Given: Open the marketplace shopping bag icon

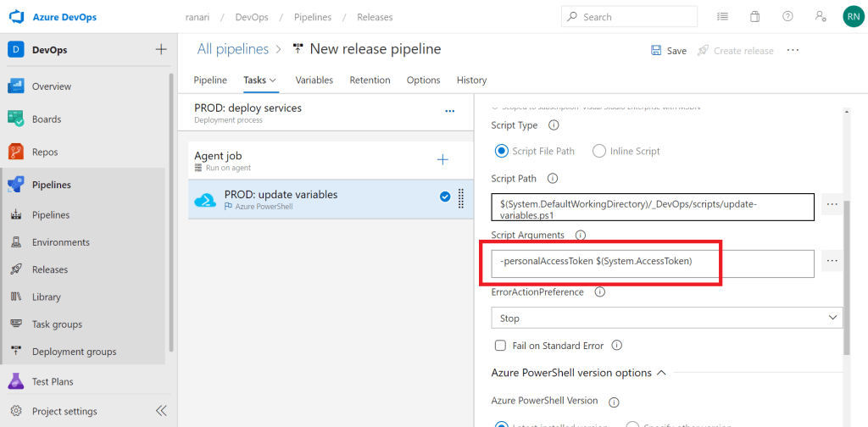Looking at the screenshot, I should tap(754, 17).
